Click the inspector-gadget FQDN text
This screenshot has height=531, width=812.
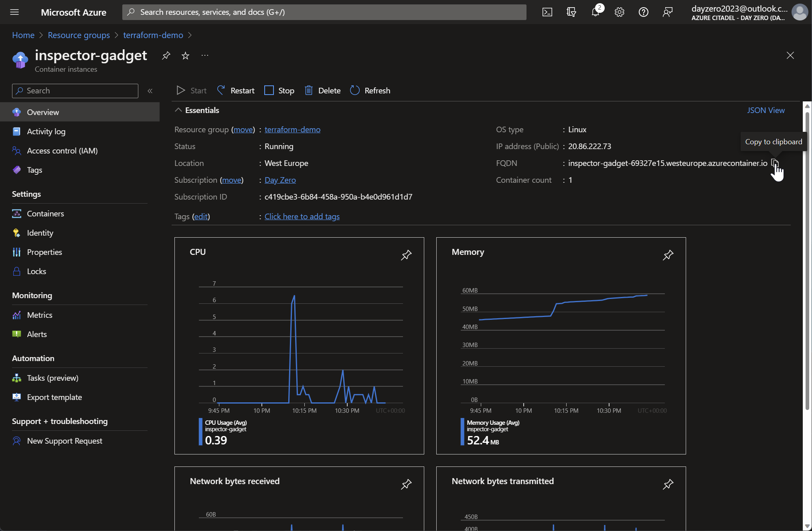pos(668,163)
